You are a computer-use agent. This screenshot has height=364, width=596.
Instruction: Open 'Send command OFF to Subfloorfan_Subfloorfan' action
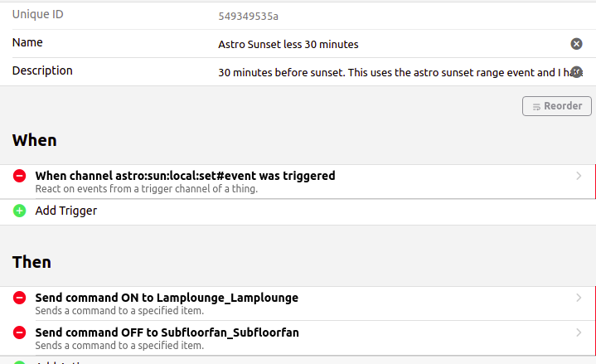(x=167, y=332)
